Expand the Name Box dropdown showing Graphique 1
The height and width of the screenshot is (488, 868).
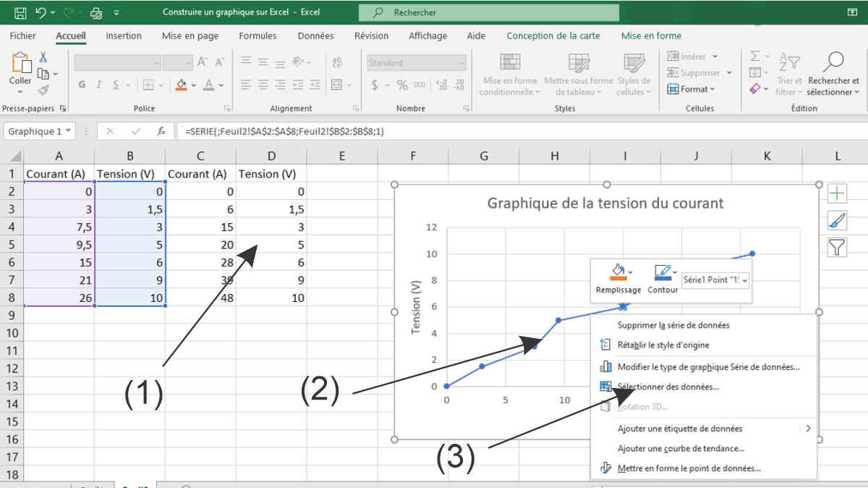69,132
